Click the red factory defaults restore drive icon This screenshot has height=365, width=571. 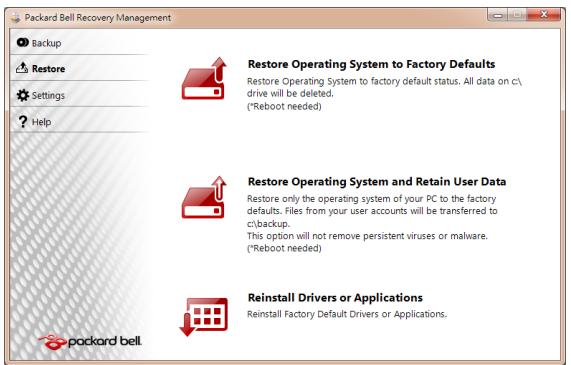point(204,78)
